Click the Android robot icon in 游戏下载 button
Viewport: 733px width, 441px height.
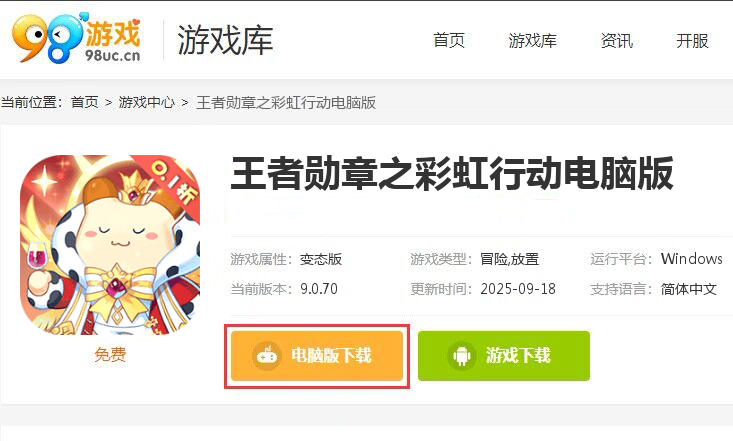(462, 356)
